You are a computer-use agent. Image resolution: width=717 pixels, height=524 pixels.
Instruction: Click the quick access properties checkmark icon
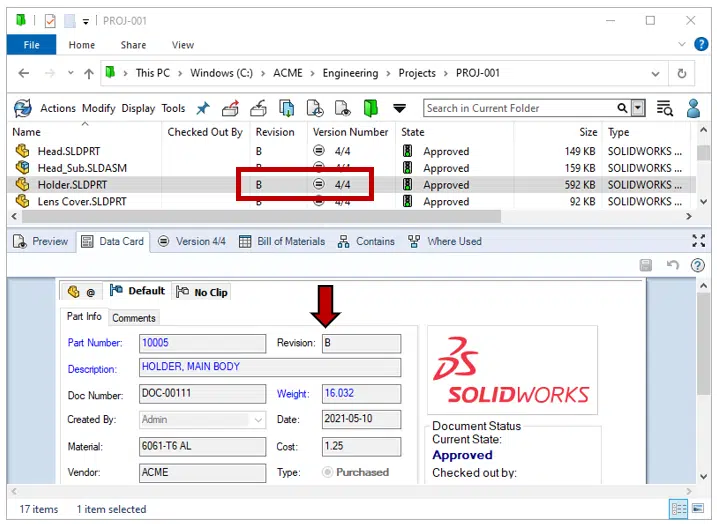coord(50,21)
